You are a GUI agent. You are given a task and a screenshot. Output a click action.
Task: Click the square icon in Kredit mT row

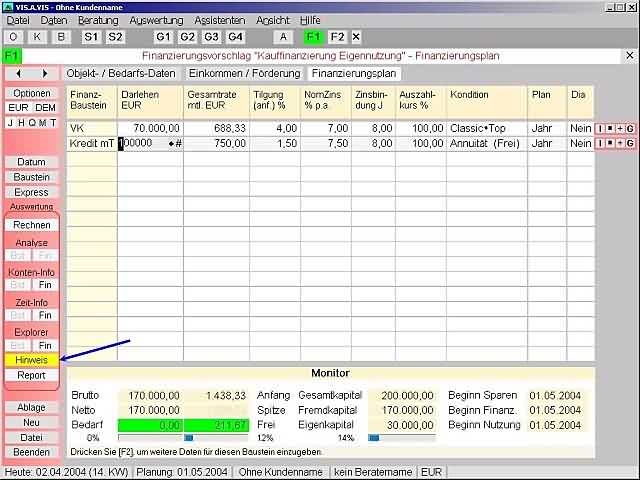[x=610, y=143]
